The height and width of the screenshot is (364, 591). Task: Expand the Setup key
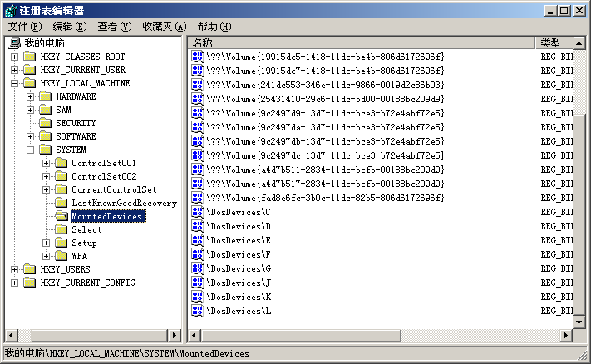(x=46, y=243)
